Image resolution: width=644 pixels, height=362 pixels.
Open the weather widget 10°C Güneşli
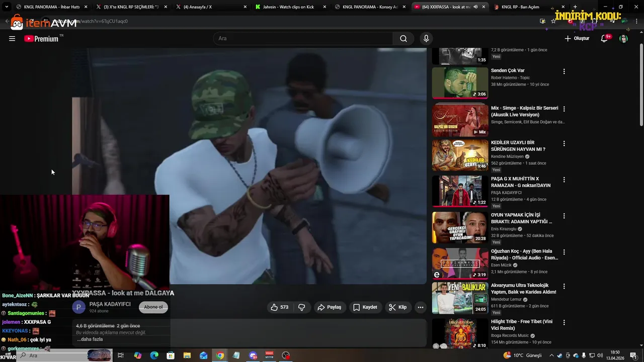coord(522,355)
